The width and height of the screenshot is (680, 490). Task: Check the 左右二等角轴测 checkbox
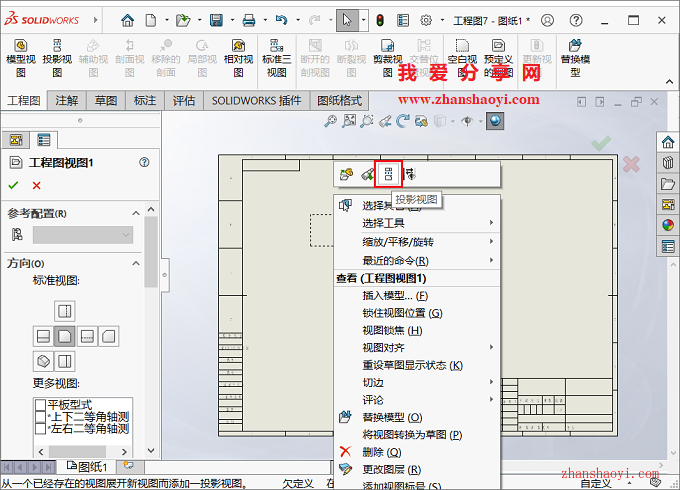(x=40, y=428)
